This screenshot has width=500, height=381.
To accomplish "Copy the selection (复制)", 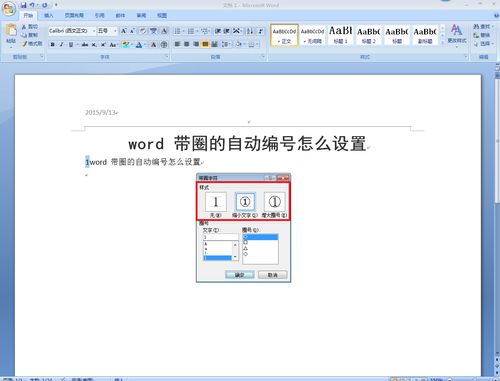I will point(30,35).
